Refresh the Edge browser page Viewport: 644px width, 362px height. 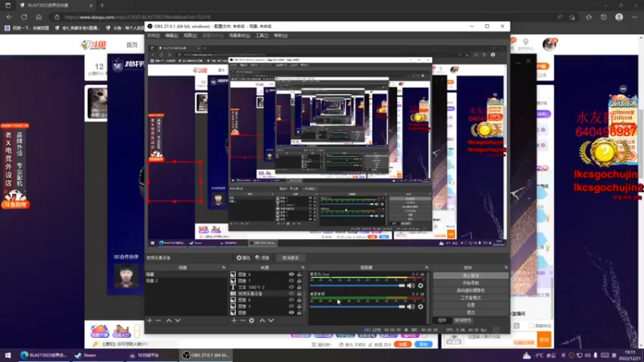coord(24,17)
